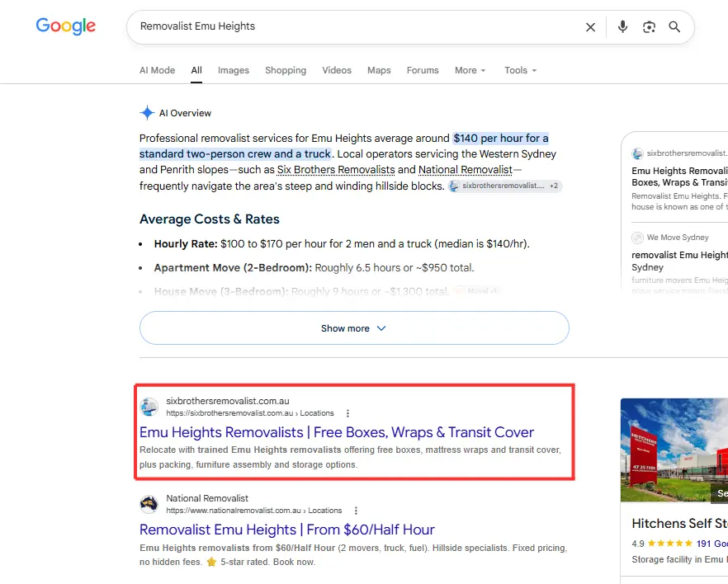Click the magnifier search button
728x584 pixels.
(x=674, y=27)
